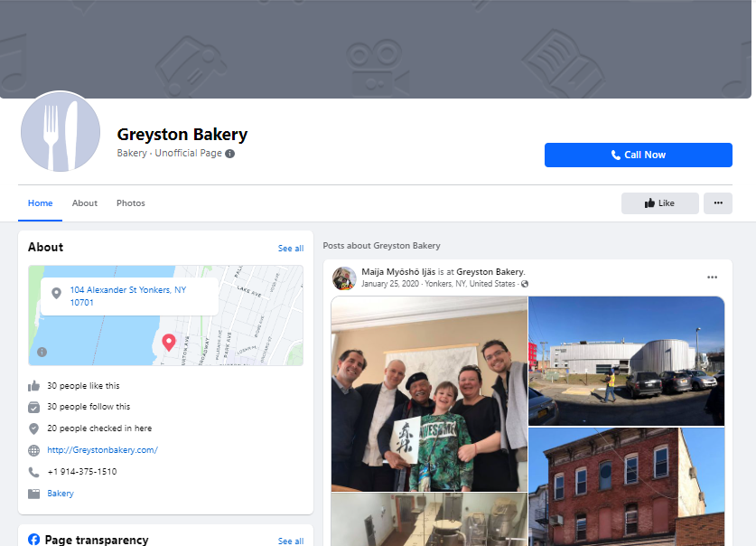Click the Facebook logo in Page transparency
This screenshot has width=756, height=546.
coord(33,540)
